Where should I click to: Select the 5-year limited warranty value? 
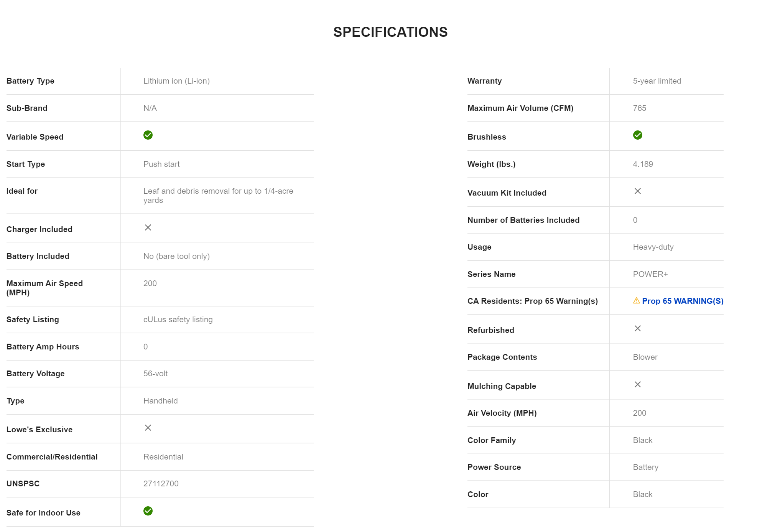click(x=657, y=81)
